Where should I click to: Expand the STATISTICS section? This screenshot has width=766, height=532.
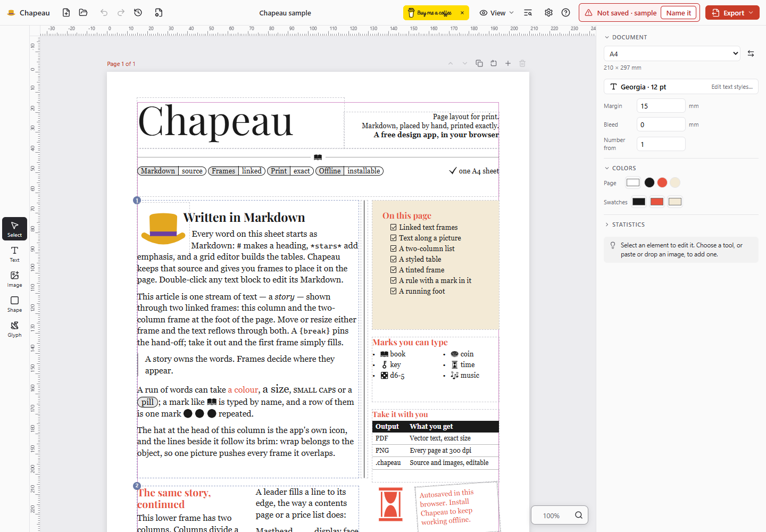[625, 225]
